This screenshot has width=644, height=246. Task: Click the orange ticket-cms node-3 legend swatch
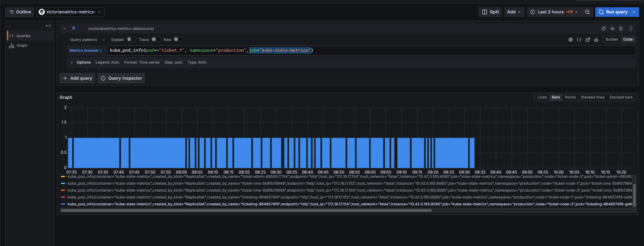pos(63,190)
